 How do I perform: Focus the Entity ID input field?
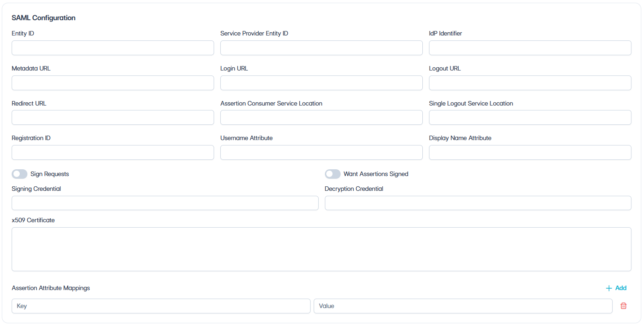(113, 48)
